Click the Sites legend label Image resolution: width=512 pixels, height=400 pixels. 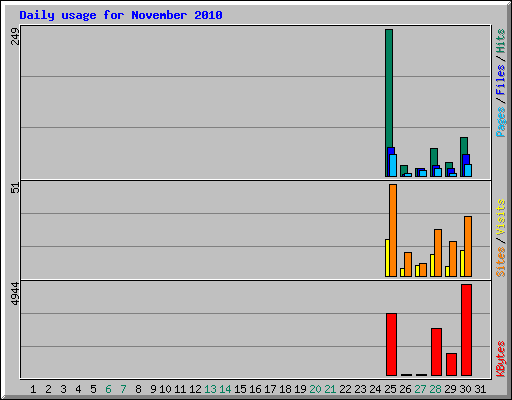pyautogui.click(x=501, y=262)
